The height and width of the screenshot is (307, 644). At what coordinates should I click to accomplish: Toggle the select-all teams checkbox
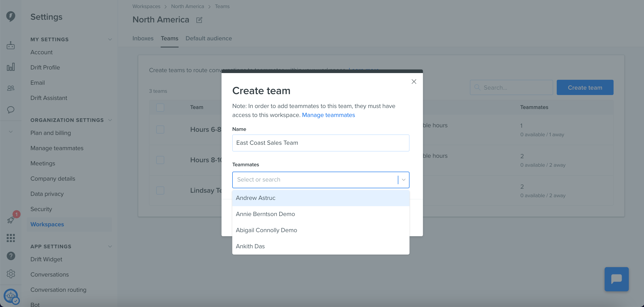click(160, 107)
